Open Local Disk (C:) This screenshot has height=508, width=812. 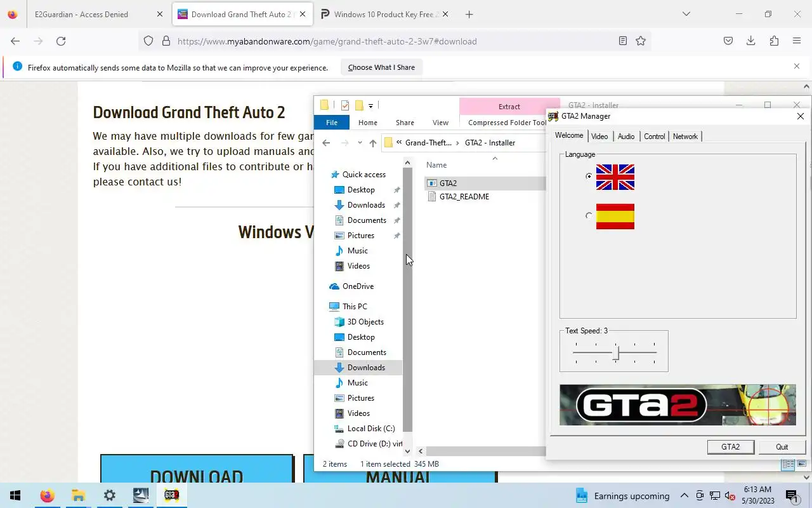371,429
